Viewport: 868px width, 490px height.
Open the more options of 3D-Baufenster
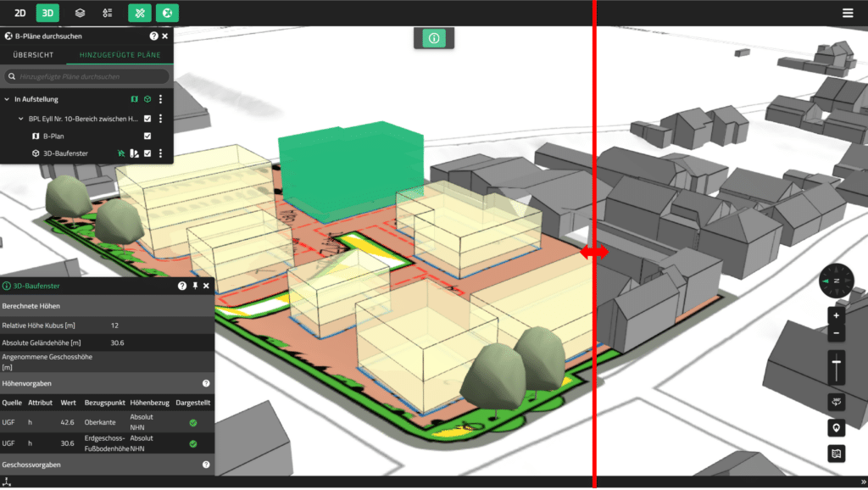160,153
